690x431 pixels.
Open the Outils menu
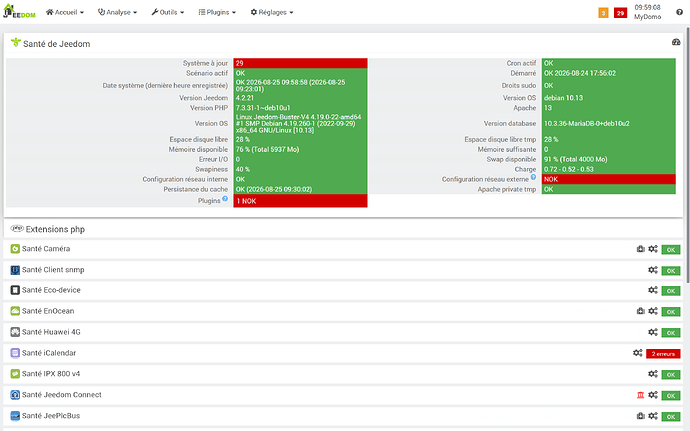pyautogui.click(x=168, y=12)
